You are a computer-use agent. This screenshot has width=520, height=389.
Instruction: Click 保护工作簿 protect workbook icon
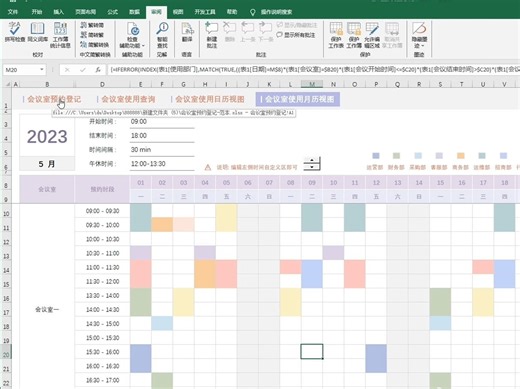click(x=354, y=29)
